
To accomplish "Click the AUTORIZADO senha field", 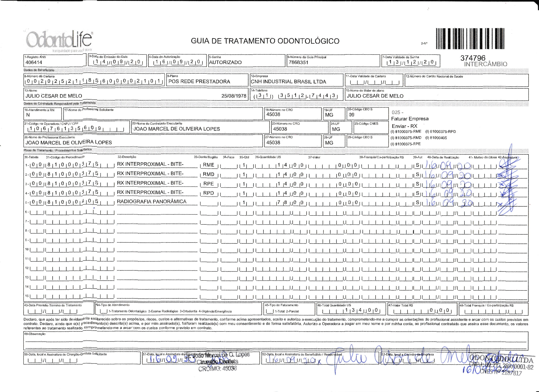I will pyautogui.click(x=225, y=62).
